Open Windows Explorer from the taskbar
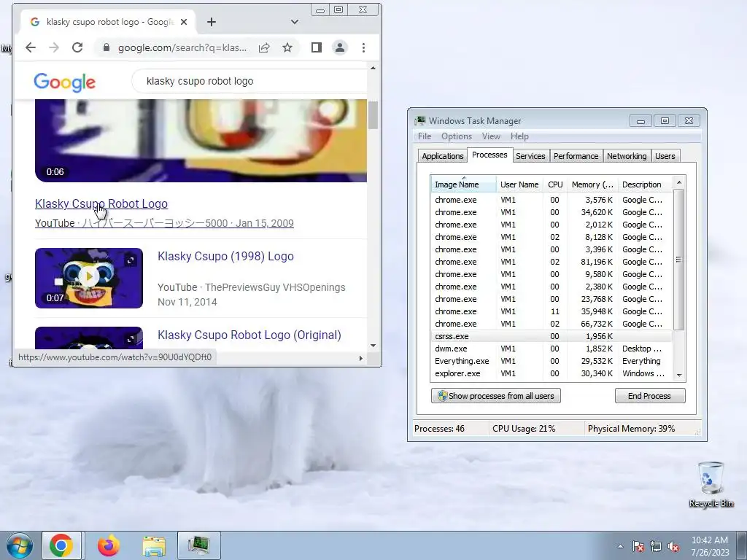 (155, 545)
